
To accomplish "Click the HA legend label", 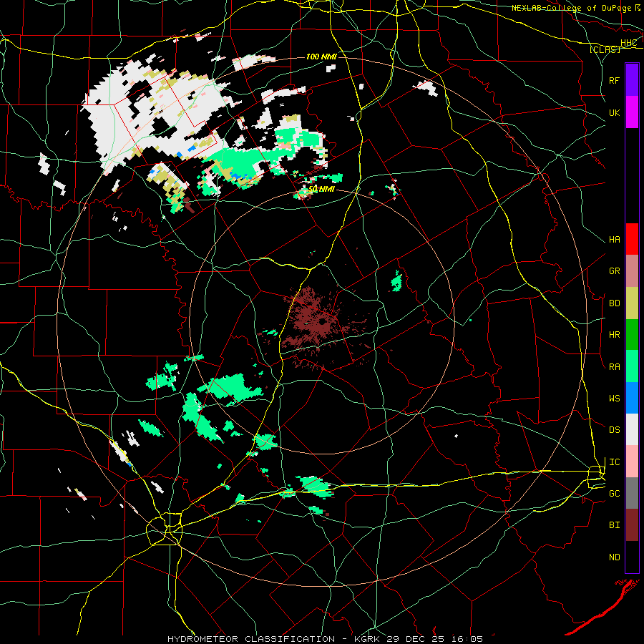I will click(614, 240).
